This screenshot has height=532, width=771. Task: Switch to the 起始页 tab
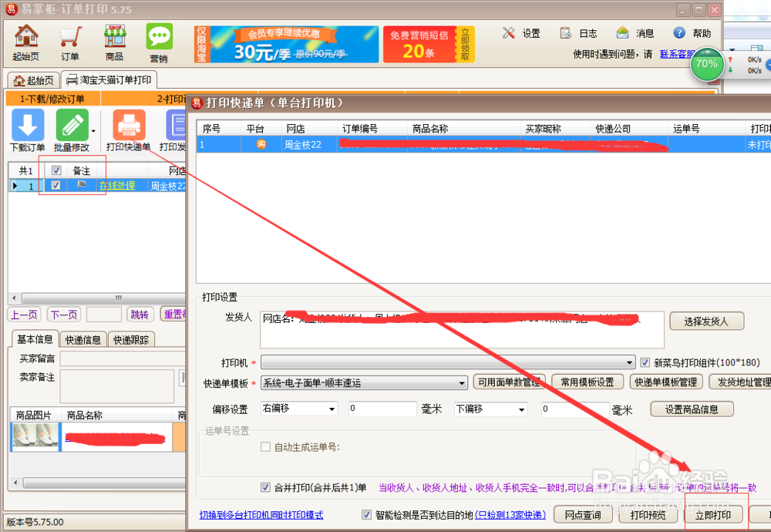tap(34, 79)
